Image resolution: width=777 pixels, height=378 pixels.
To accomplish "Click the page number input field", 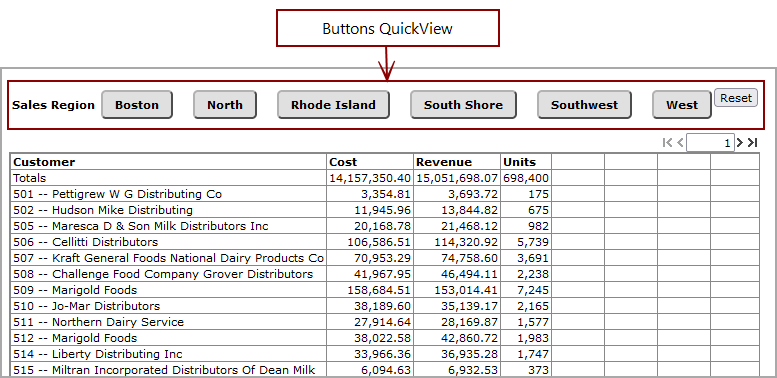I will pos(710,143).
